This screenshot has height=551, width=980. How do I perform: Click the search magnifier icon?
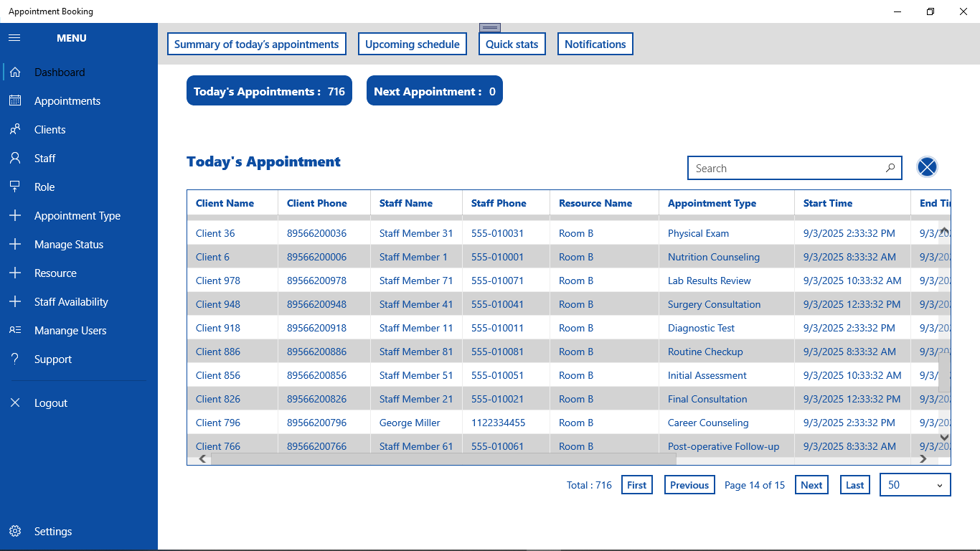click(890, 168)
